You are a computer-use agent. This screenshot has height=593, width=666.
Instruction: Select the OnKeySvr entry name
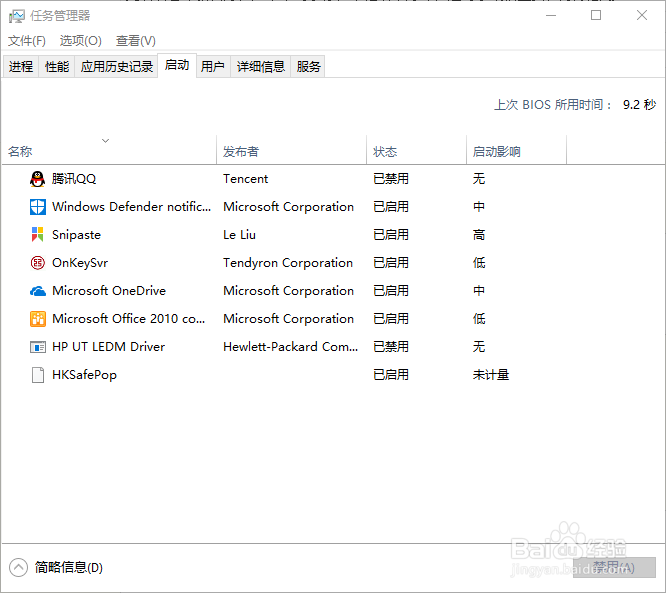pos(80,263)
